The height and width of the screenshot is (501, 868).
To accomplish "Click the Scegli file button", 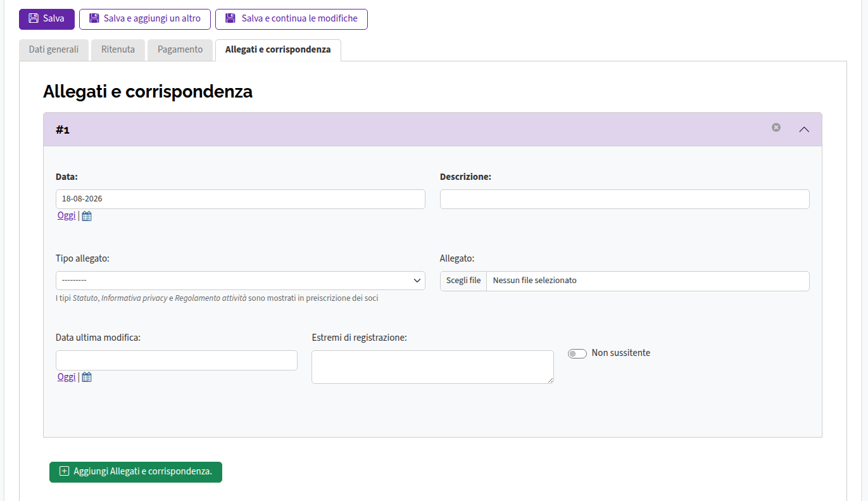I will pyautogui.click(x=463, y=281).
